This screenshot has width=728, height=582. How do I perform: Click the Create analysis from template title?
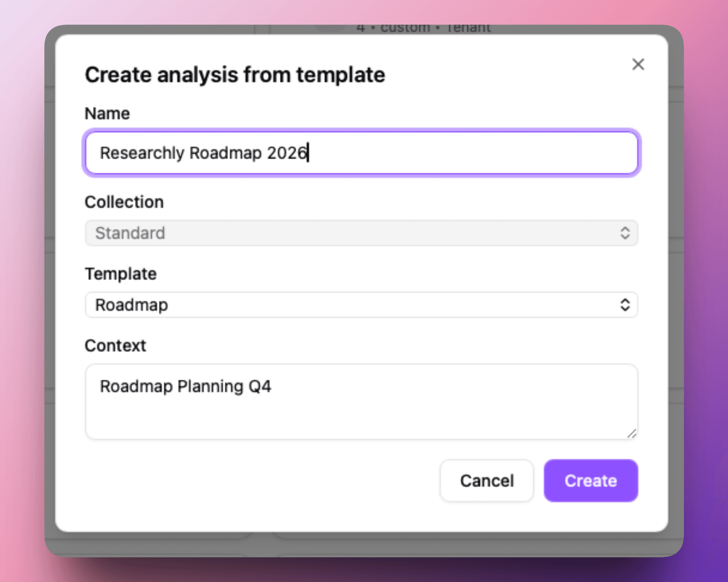coord(235,75)
